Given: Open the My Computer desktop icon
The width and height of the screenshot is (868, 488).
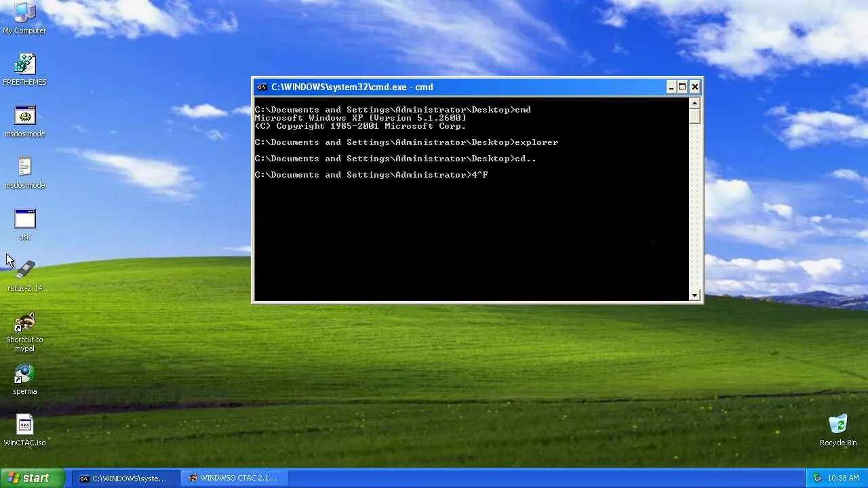Looking at the screenshot, I should [24, 18].
